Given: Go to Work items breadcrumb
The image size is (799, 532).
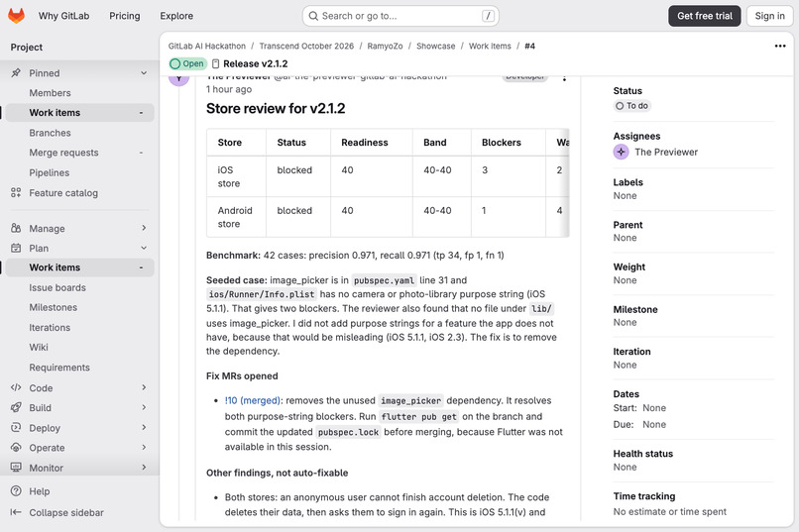Looking at the screenshot, I should point(490,46).
